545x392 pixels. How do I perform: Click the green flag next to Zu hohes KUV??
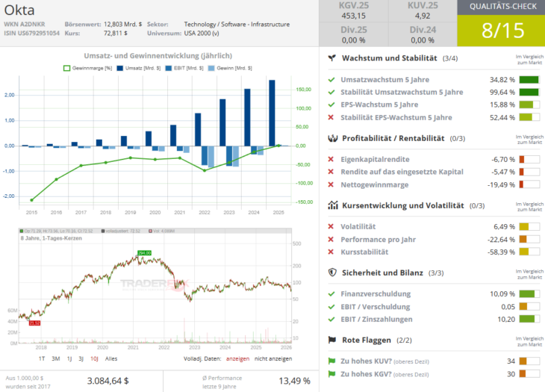(331, 361)
